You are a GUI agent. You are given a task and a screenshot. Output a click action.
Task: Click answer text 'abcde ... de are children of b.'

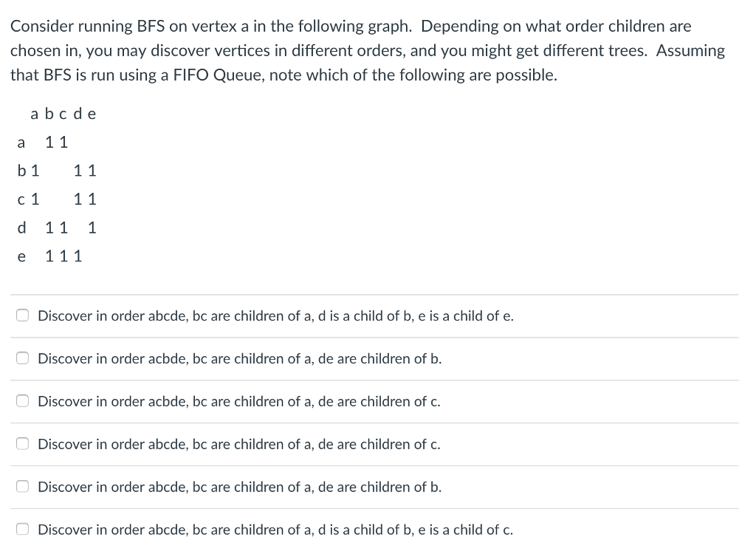tap(240, 487)
